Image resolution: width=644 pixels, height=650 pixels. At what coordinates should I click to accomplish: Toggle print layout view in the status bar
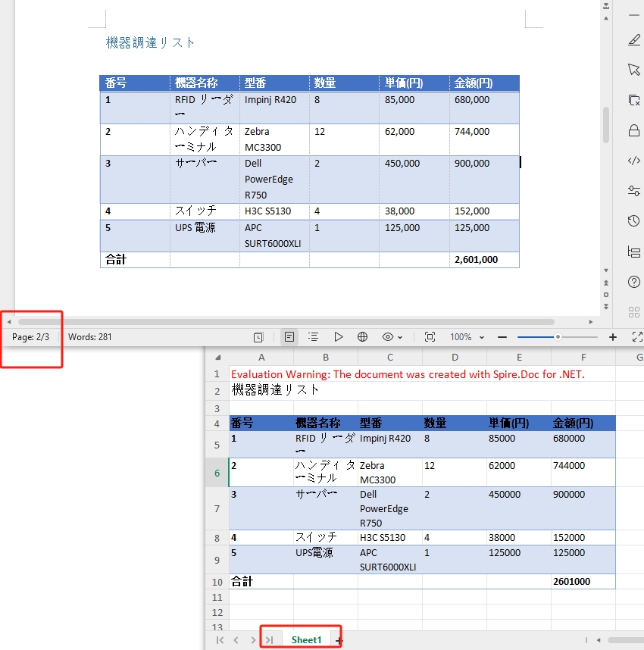pyautogui.click(x=289, y=336)
